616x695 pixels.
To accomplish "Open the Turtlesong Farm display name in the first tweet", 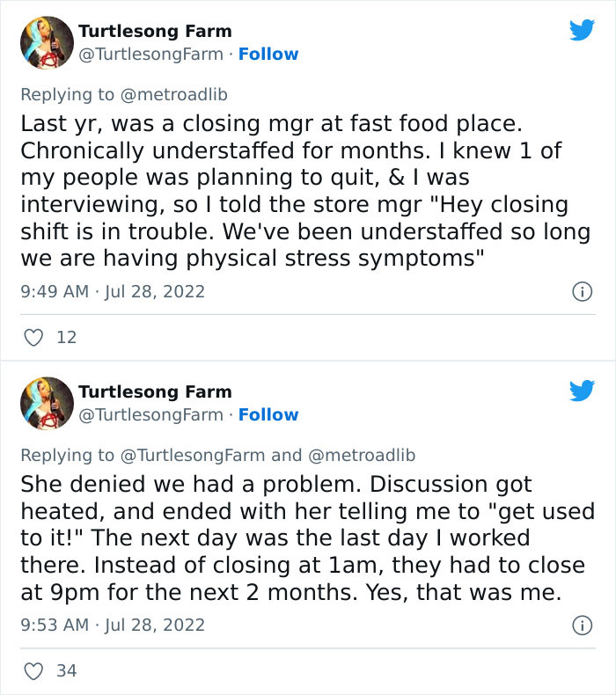I will 155,31.
